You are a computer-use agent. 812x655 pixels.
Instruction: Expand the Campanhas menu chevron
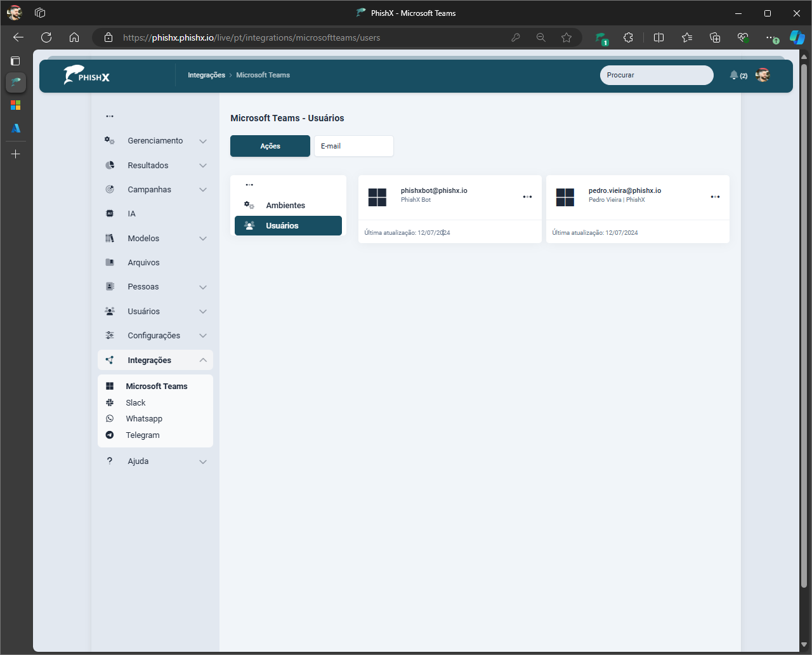(203, 190)
